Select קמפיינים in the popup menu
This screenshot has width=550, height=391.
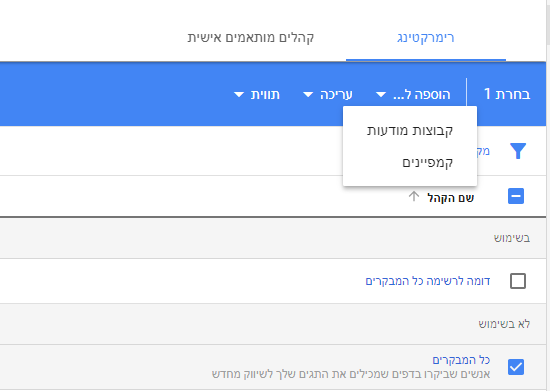(x=410, y=162)
